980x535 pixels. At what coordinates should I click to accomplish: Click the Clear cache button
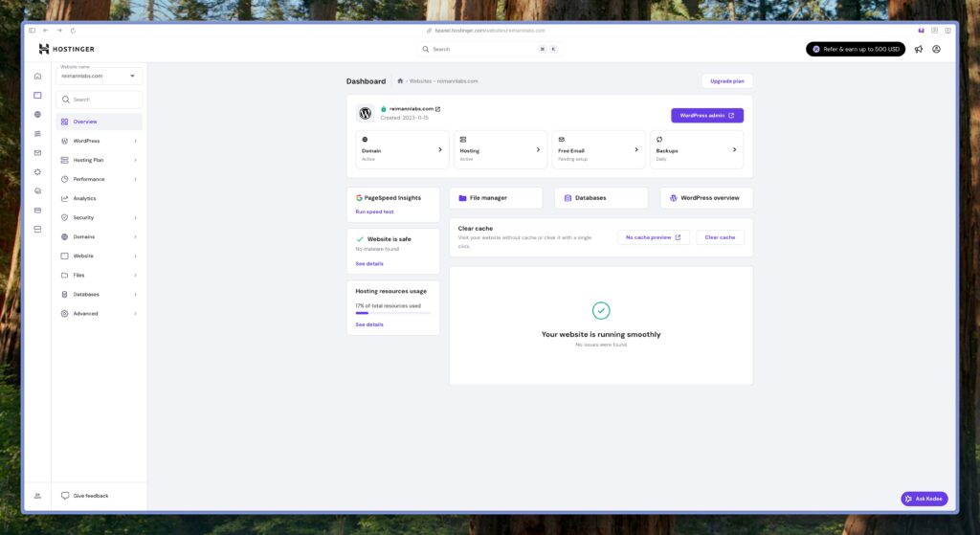[720, 237]
